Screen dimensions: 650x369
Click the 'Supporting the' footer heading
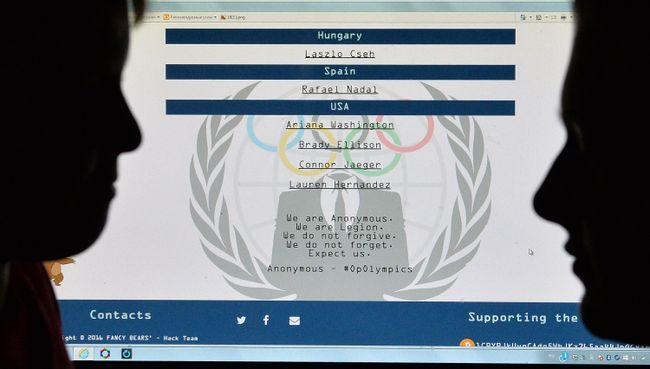[x=523, y=318]
